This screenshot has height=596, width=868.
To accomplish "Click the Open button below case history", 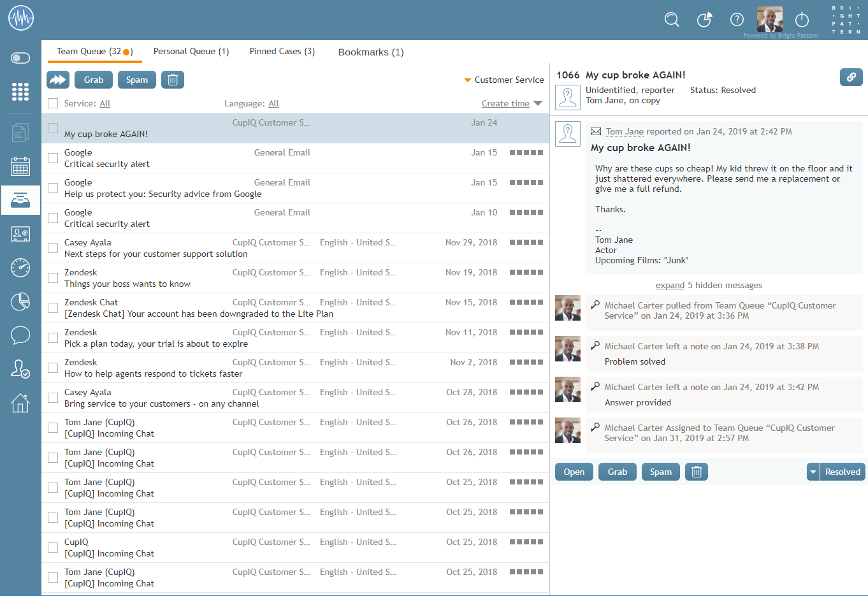I will pos(574,472).
